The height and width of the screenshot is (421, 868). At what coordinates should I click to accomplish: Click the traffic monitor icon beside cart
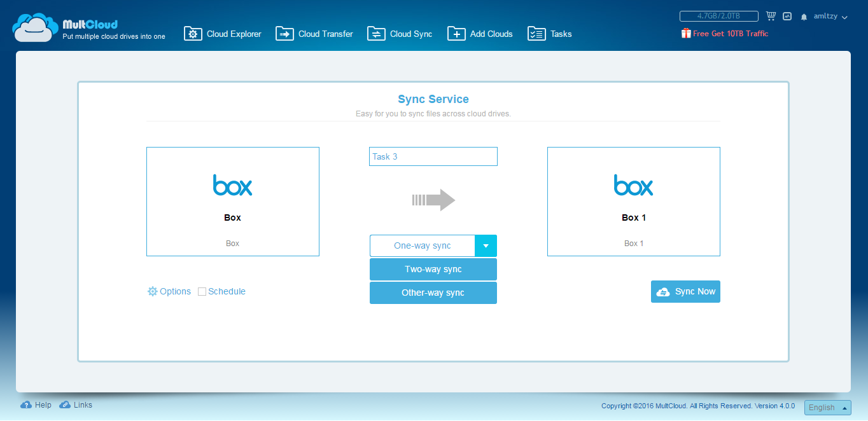(x=787, y=16)
